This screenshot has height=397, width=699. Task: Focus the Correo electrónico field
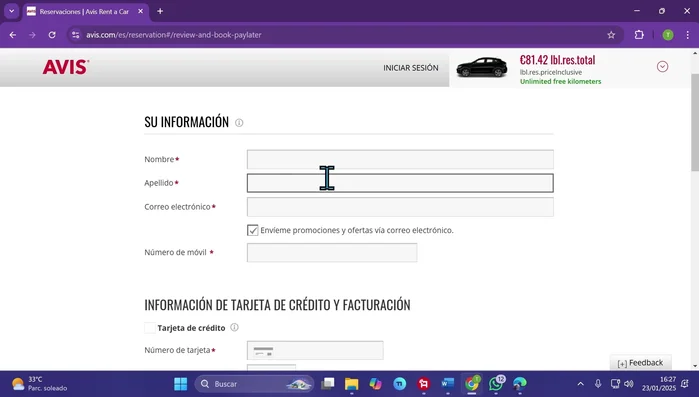click(x=400, y=207)
